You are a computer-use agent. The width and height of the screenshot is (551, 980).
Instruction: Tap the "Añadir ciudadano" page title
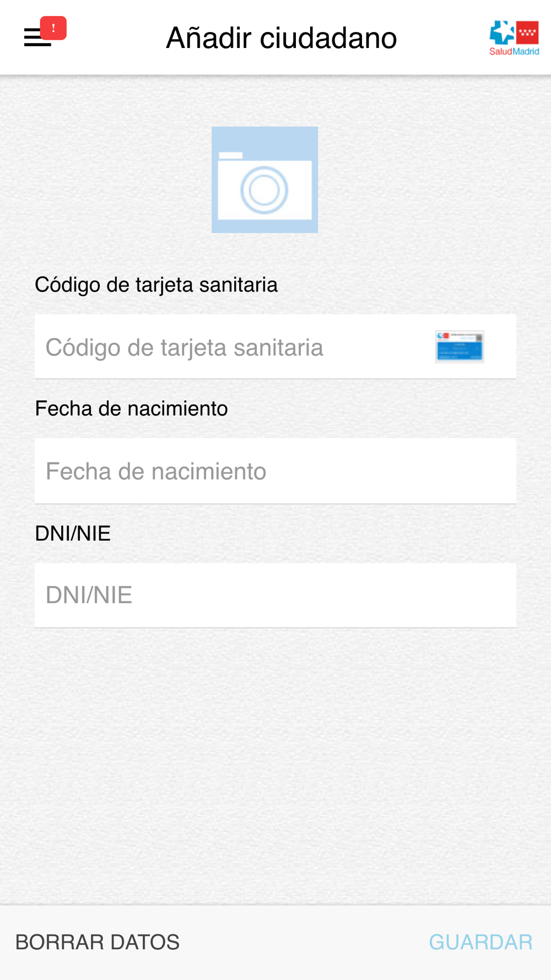(282, 37)
